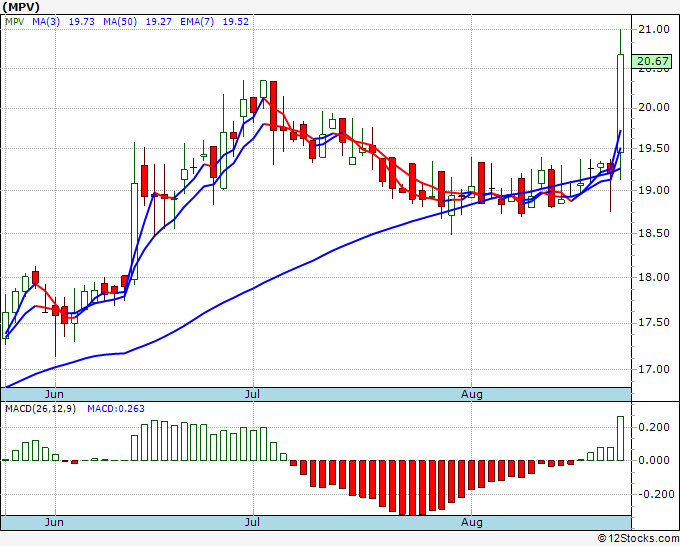Click Jul on the MACD panel axis
This screenshot has width=680, height=546.
pyautogui.click(x=252, y=522)
